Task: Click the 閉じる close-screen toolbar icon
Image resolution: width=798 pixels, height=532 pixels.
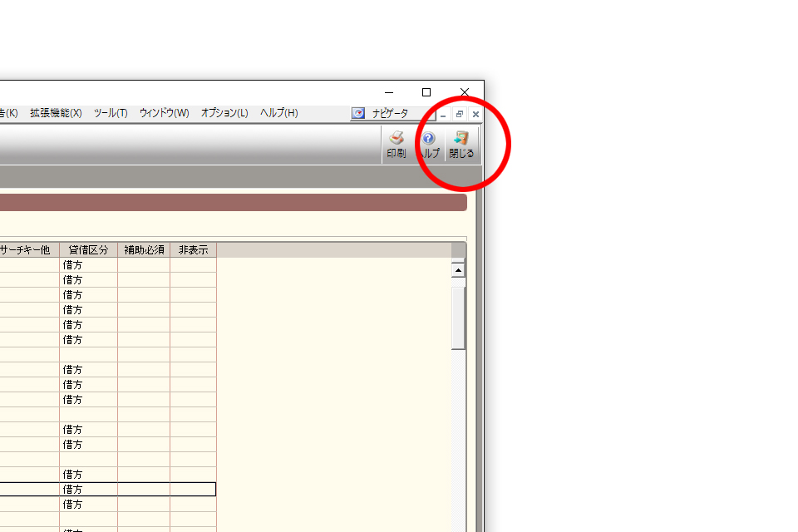Action: (461, 145)
